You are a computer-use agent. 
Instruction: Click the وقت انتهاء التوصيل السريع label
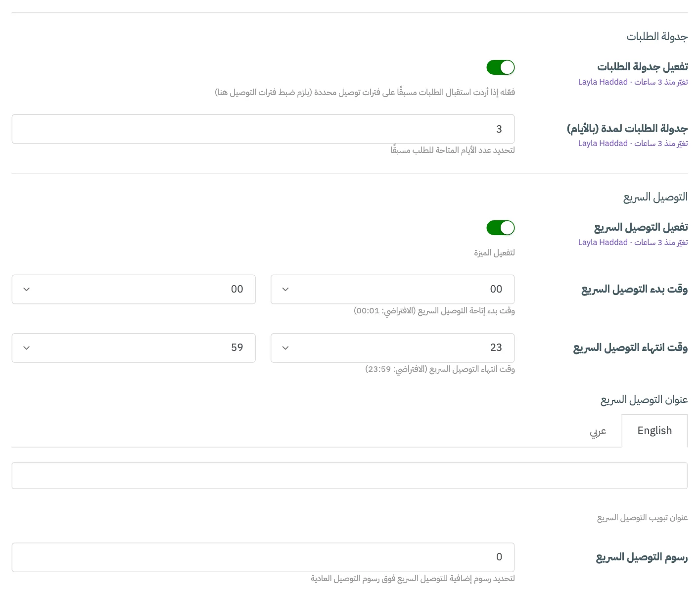pos(630,348)
